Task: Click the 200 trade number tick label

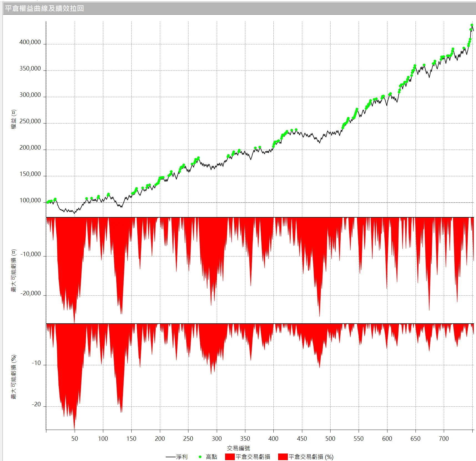Action: pyautogui.click(x=160, y=439)
